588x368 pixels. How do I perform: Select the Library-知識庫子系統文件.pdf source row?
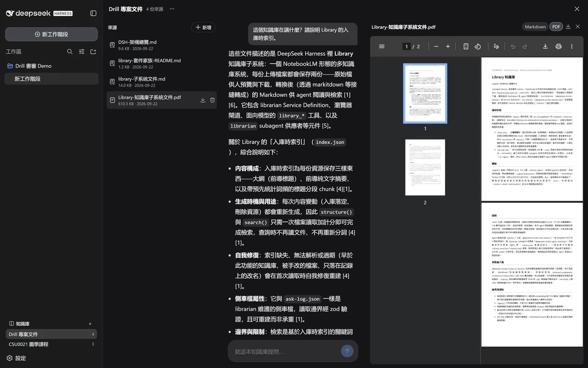click(162, 100)
